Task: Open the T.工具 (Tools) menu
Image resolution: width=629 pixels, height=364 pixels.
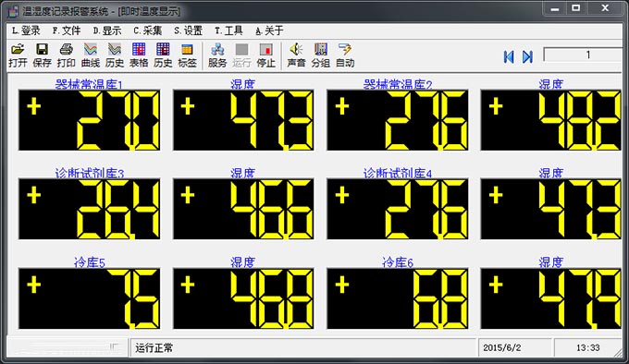Action: pos(228,30)
